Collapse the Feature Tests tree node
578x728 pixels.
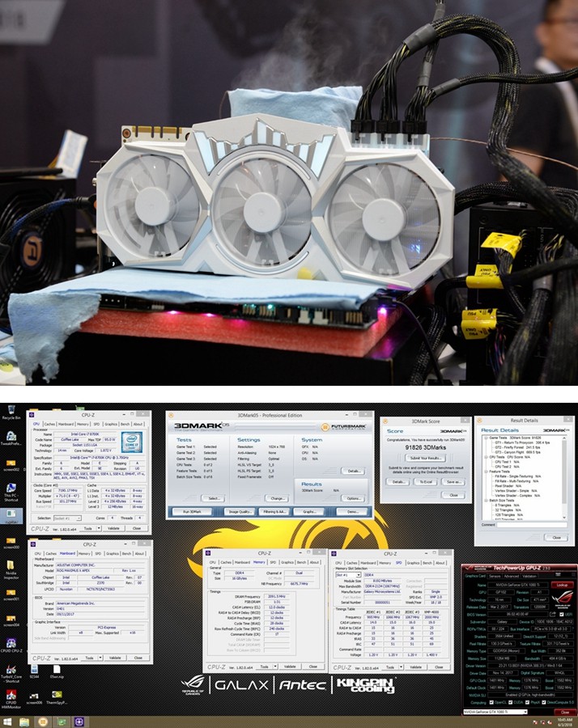pos(487,472)
